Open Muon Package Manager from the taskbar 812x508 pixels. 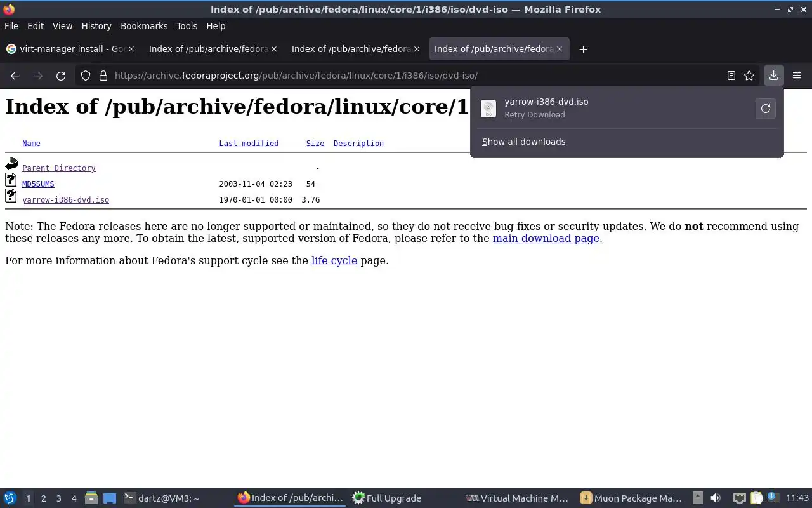coord(632,498)
